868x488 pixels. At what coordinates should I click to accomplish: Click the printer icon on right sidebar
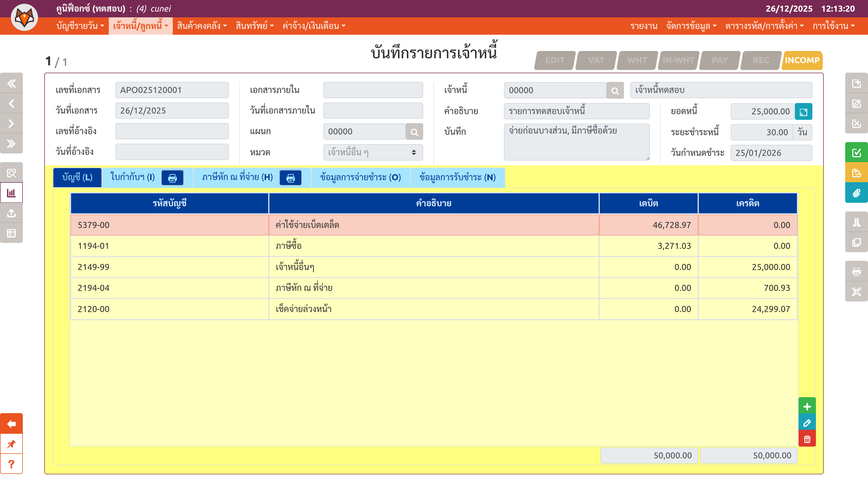[856, 271]
